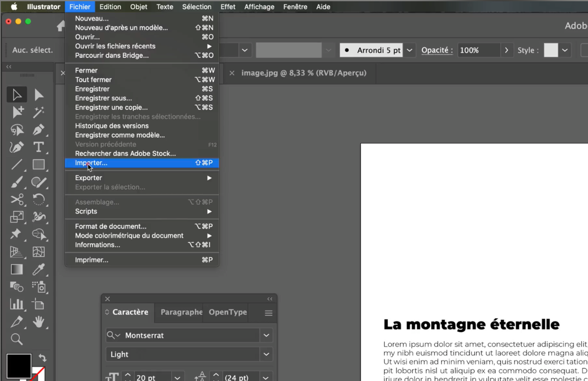The height and width of the screenshot is (381, 588).
Task: Open the Objet menu in menu bar
Action: 139,7
